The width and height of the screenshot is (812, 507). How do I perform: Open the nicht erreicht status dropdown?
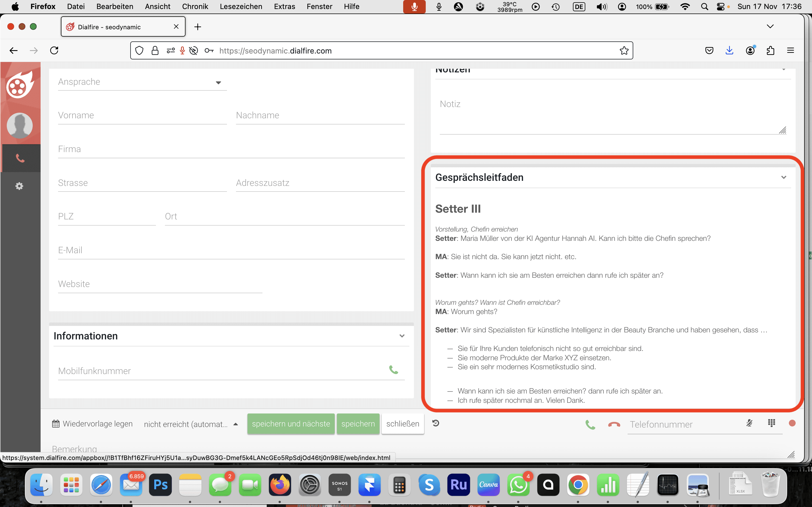click(x=191, y=424)
